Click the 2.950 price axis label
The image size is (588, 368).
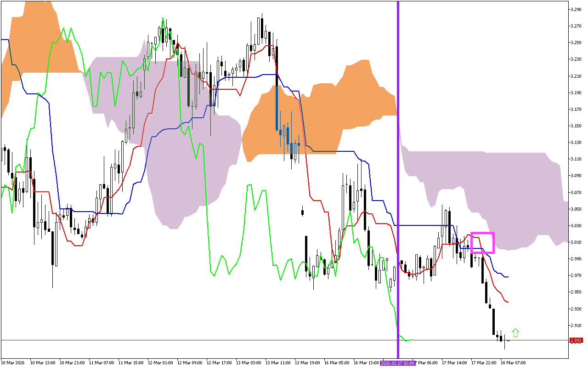576,292
